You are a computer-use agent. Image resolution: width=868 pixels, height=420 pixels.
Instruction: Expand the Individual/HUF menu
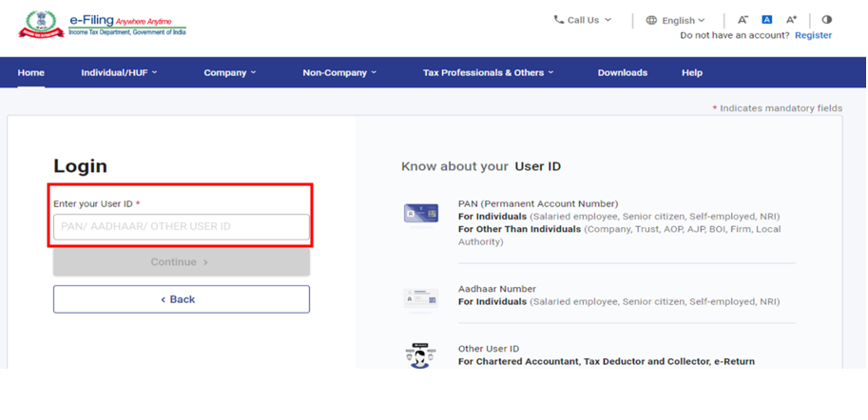point(119,73)
